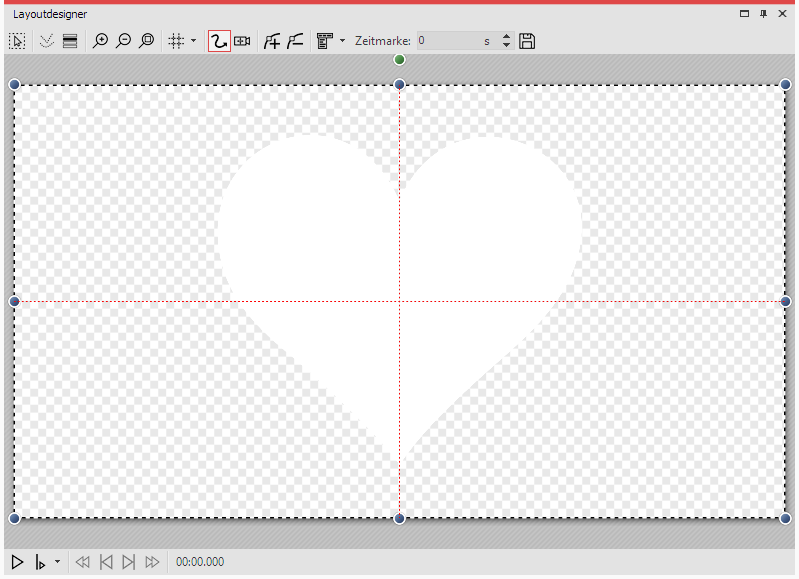Toggle the motion path tool
799x579 pixels.
(x=218, y=41)
